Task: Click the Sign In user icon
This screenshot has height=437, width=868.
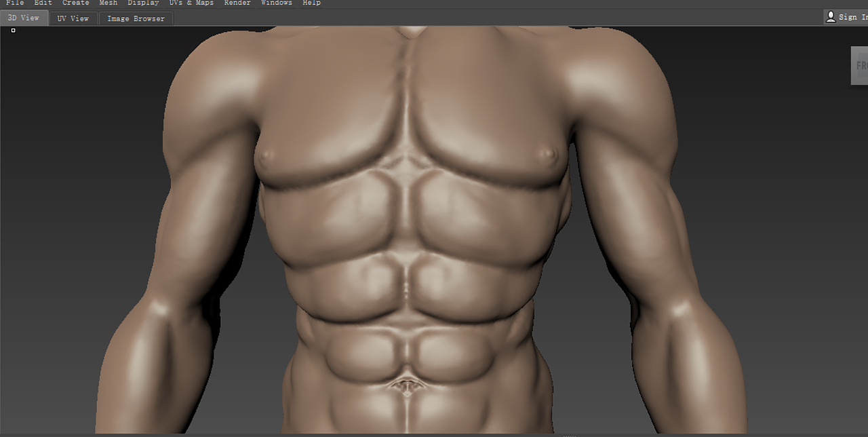Action: pos(831,17)
